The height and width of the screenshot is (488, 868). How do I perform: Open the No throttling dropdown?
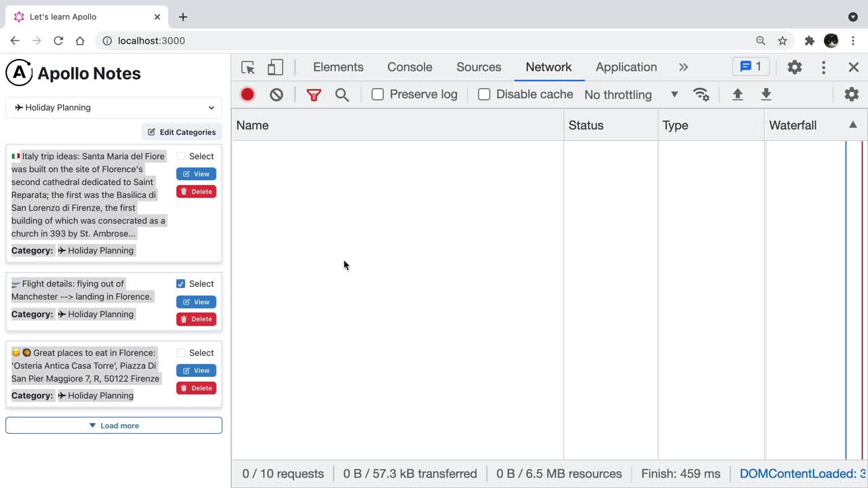tap(631, 94)
